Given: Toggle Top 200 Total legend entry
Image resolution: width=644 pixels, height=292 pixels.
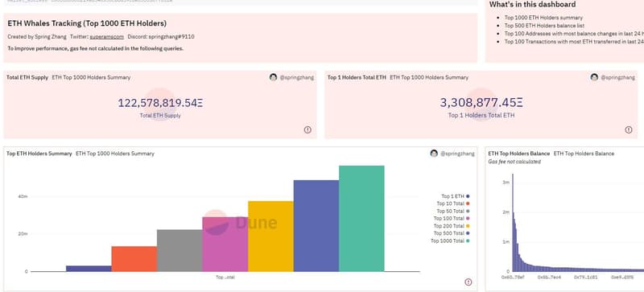Looking at the screenshot, I should [452, 226].
